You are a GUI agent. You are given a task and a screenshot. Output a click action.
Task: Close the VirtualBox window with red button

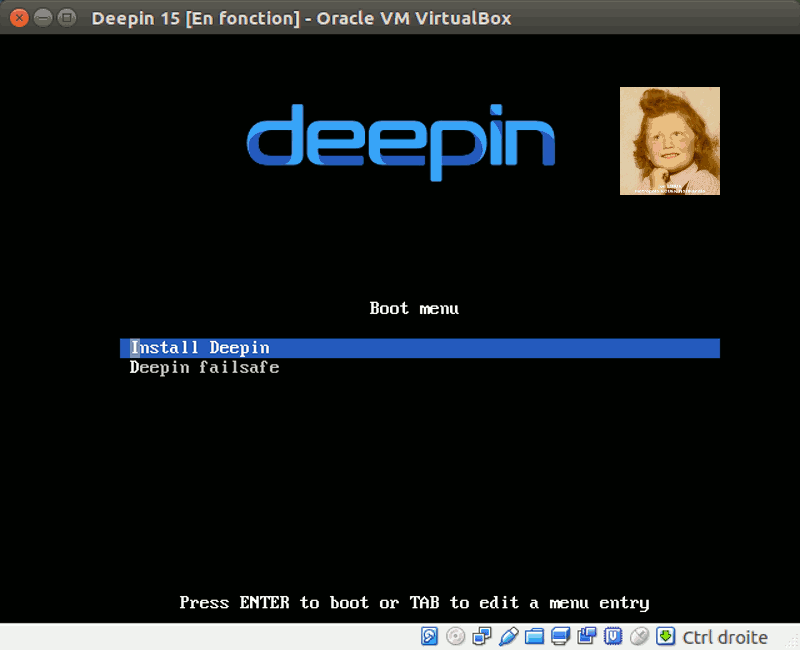pyautogui.click(x=19, y=18)
